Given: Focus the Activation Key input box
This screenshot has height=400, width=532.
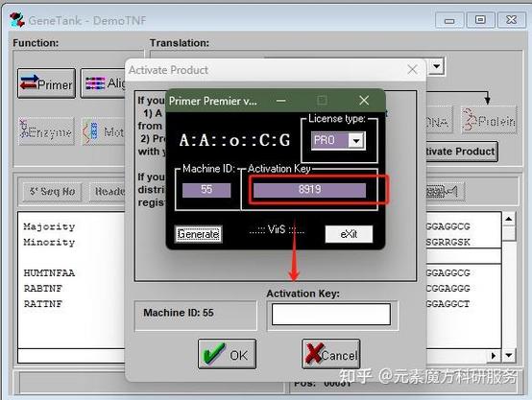Looking at the screenshot, I should 331,315.
